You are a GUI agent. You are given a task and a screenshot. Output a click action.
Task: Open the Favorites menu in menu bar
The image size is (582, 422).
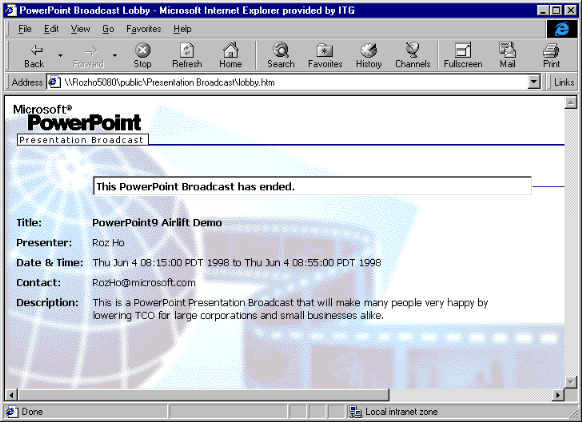[x=143, y=29]
